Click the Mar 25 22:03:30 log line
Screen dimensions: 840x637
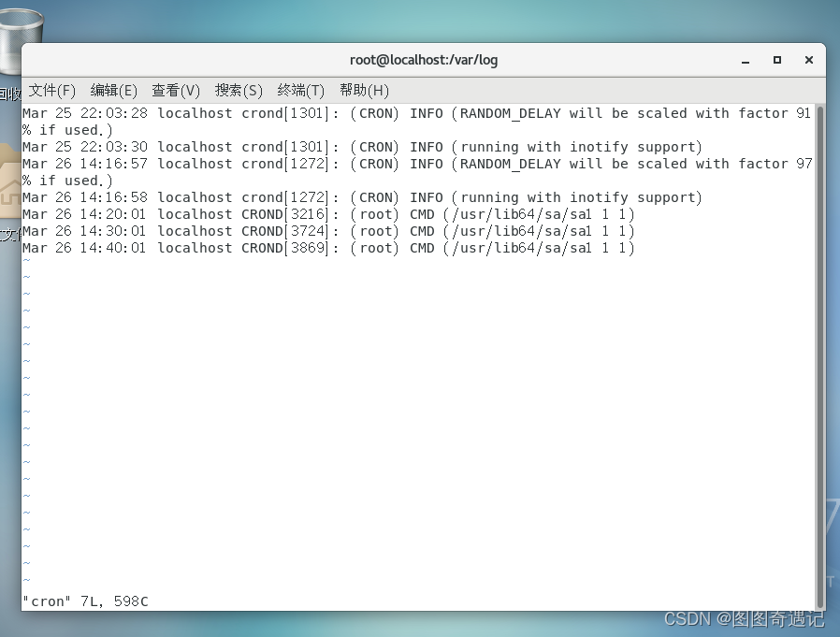362,147
